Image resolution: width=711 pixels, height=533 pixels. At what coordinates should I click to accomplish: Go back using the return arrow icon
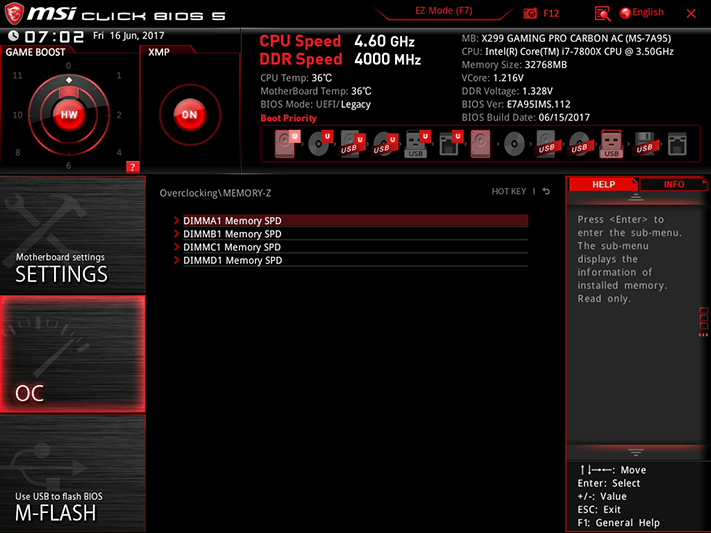546,191
